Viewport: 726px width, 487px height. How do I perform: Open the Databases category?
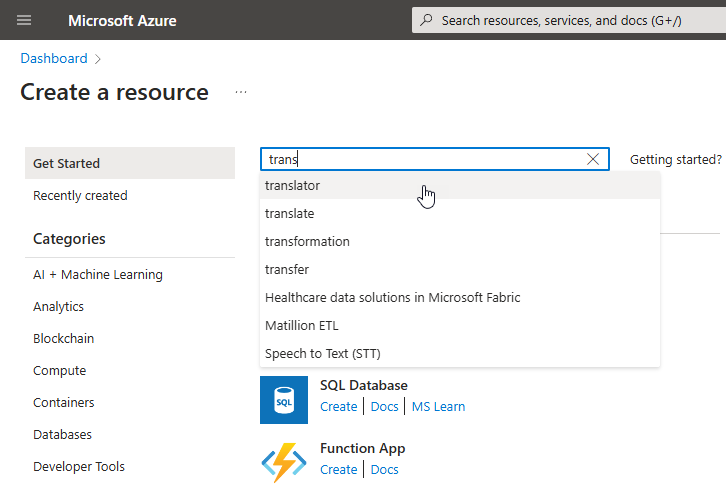[x=62, y=434]
